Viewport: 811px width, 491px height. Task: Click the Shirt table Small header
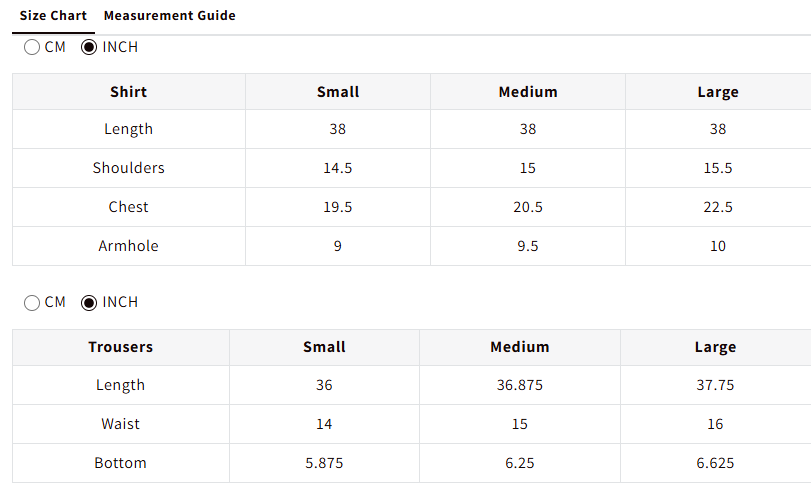(338, 92)
